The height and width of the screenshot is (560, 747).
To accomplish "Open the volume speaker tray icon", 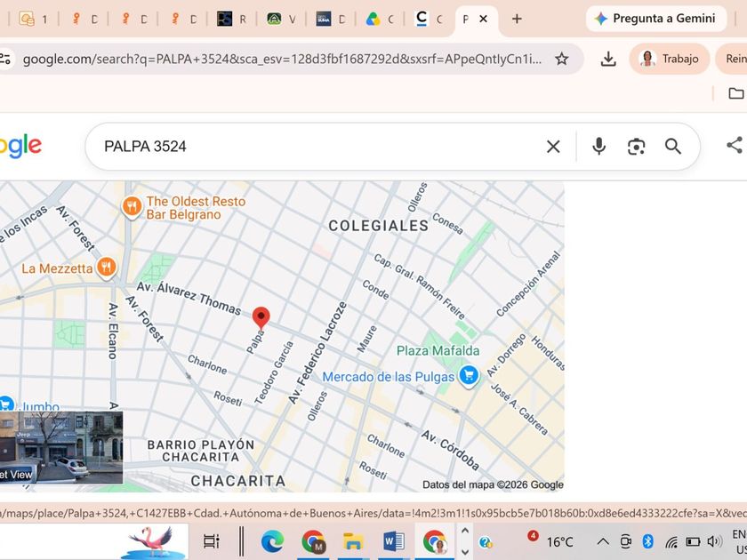I will (714, 541).
